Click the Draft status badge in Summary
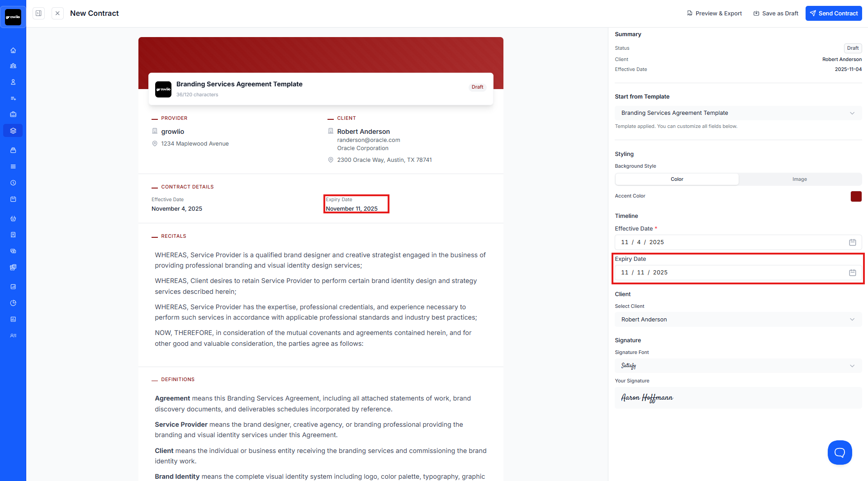 853,48
